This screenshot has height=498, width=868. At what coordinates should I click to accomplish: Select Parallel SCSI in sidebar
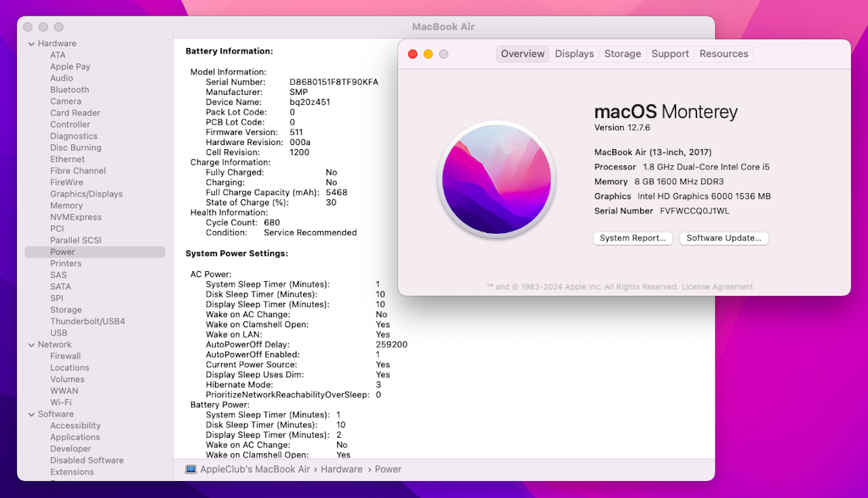click(x=75, y=240)
